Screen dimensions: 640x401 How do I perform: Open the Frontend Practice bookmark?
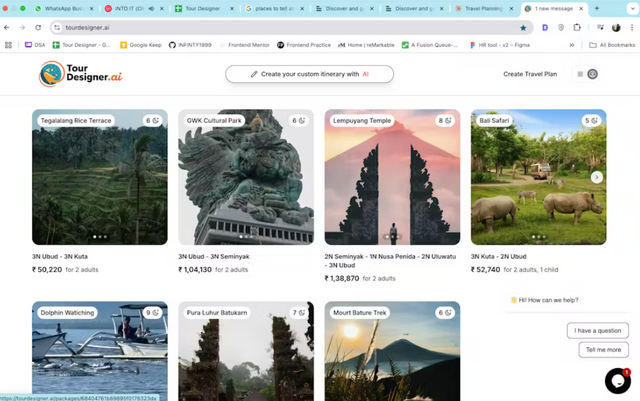pos(304,45)
